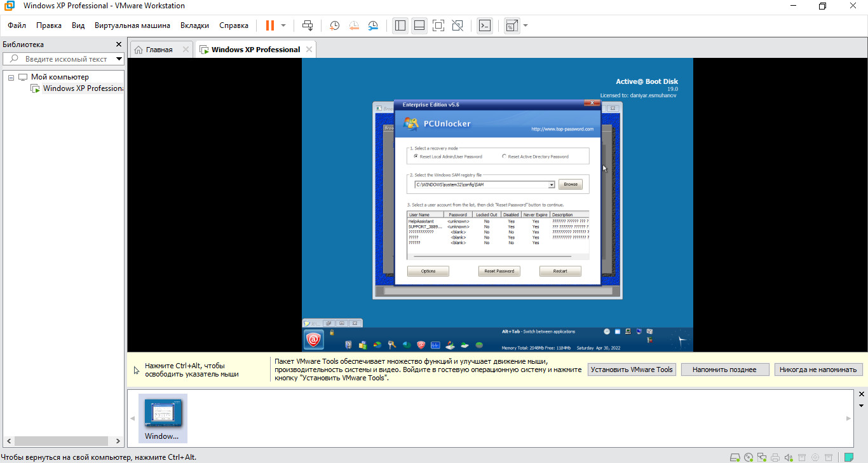The height and width of the screenshot is (463, 868).
Task: Select the HelpAssistant user row
Action: tap(498, 221)
